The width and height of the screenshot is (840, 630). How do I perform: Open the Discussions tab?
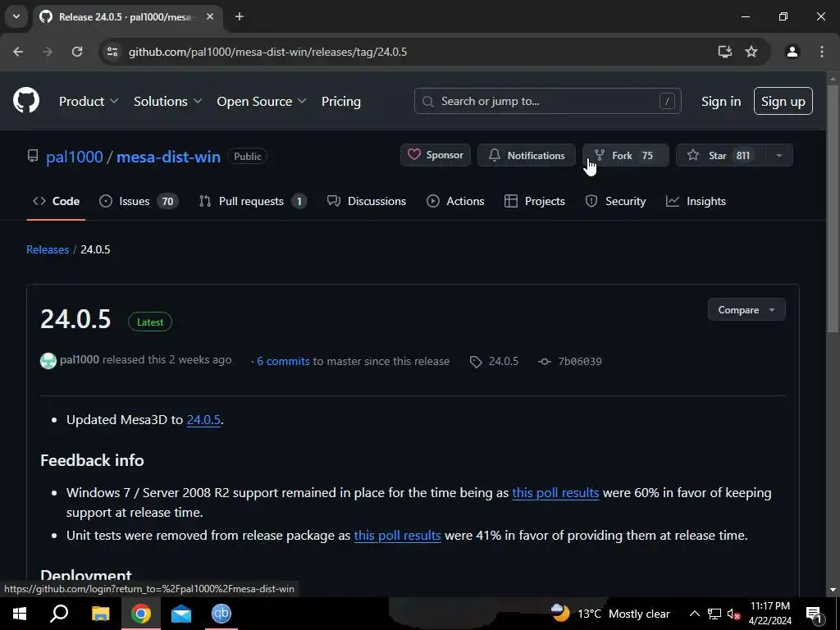367,202
